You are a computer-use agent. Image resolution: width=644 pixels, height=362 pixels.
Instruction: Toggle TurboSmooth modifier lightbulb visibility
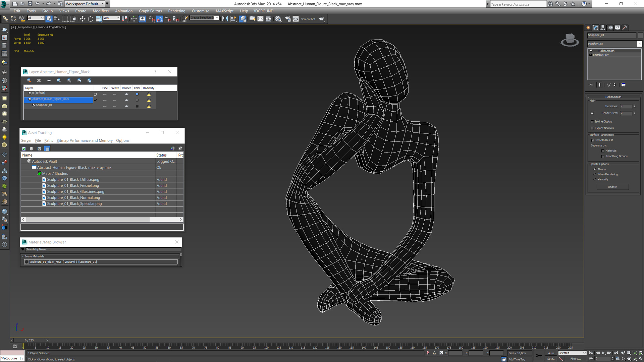coord(591,51)
